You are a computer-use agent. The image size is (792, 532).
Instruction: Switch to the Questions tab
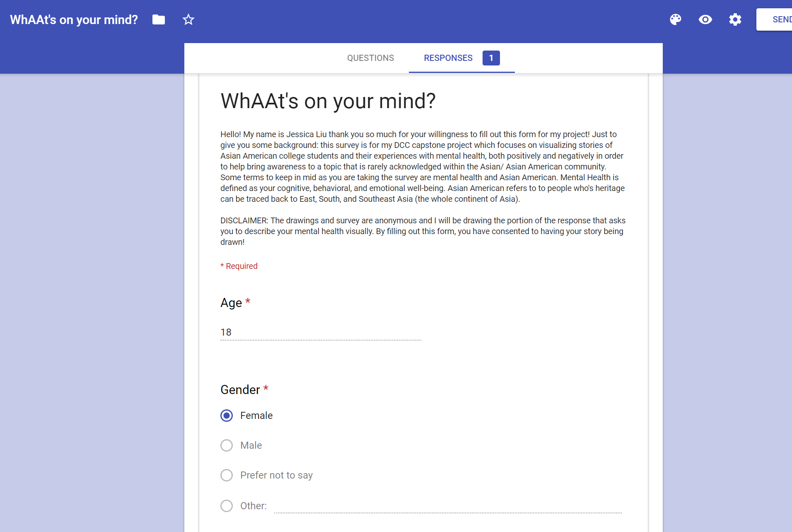370,58
